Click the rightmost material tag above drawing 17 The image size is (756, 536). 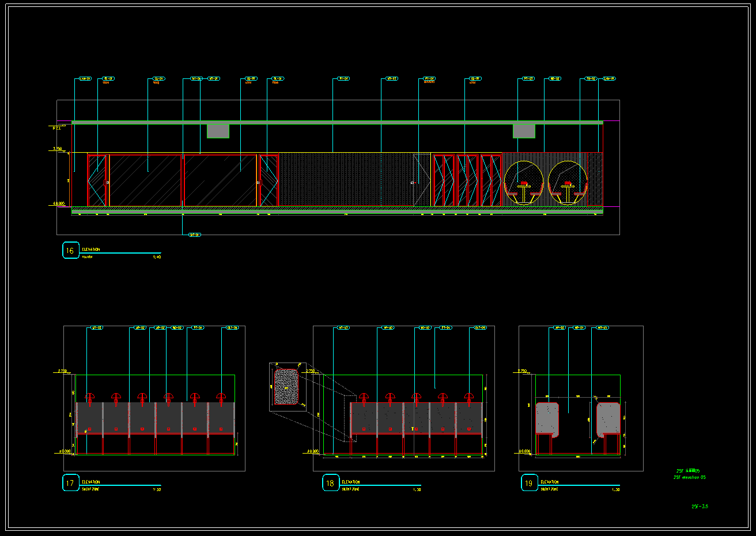pos(232,328)
